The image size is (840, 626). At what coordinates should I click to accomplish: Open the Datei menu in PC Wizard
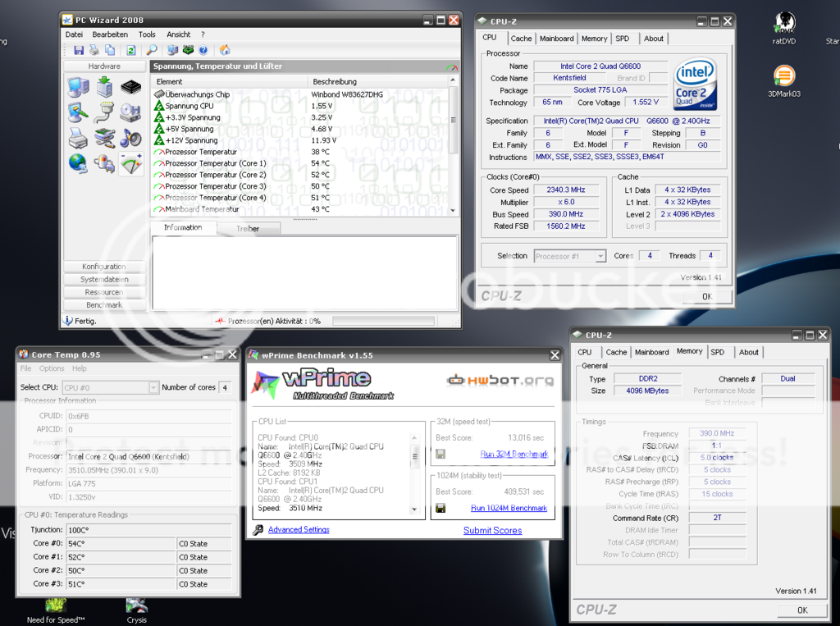(x=74, y=34)
